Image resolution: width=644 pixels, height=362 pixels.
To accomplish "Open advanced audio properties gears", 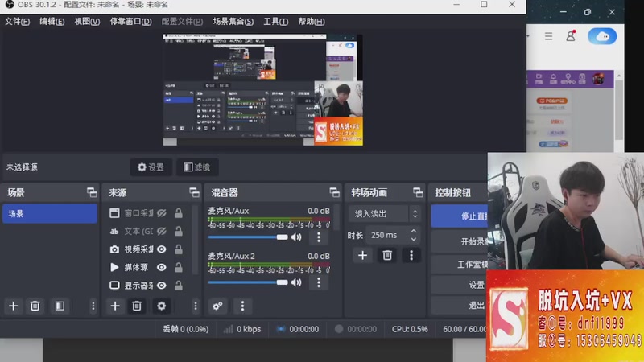I will point(217,306).
